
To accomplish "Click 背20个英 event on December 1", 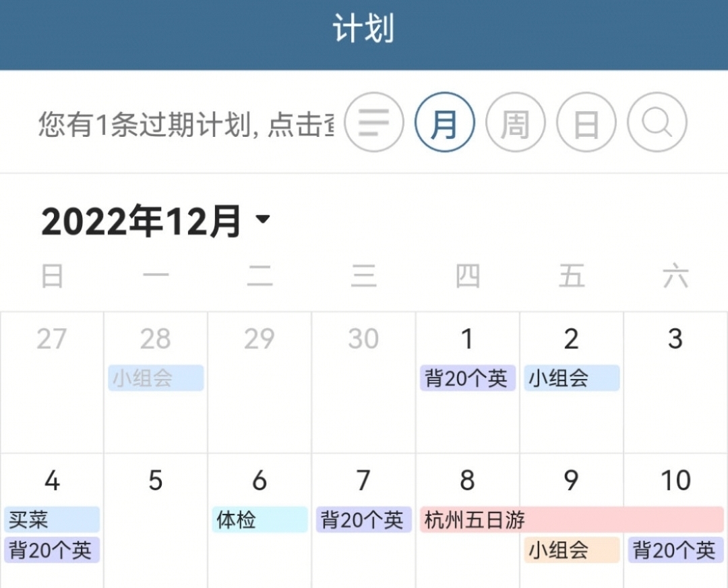I will pos(467,378).
